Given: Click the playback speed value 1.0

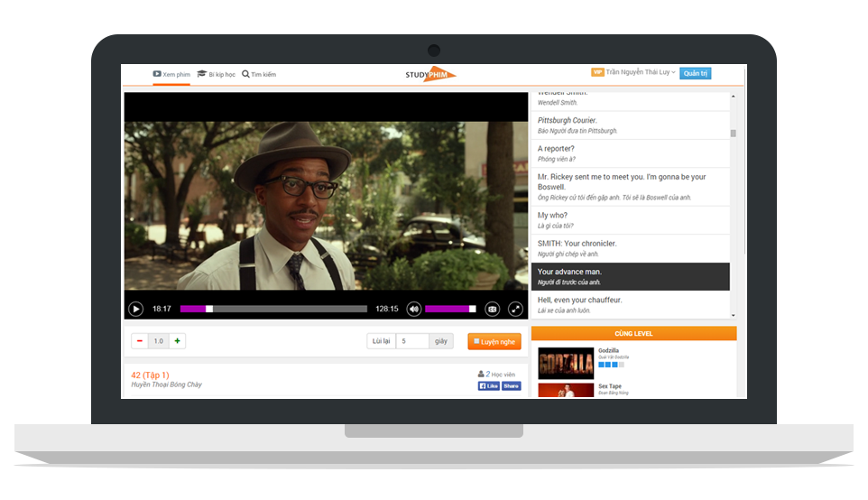Looking at the screenshot, I should click(159, 341).
